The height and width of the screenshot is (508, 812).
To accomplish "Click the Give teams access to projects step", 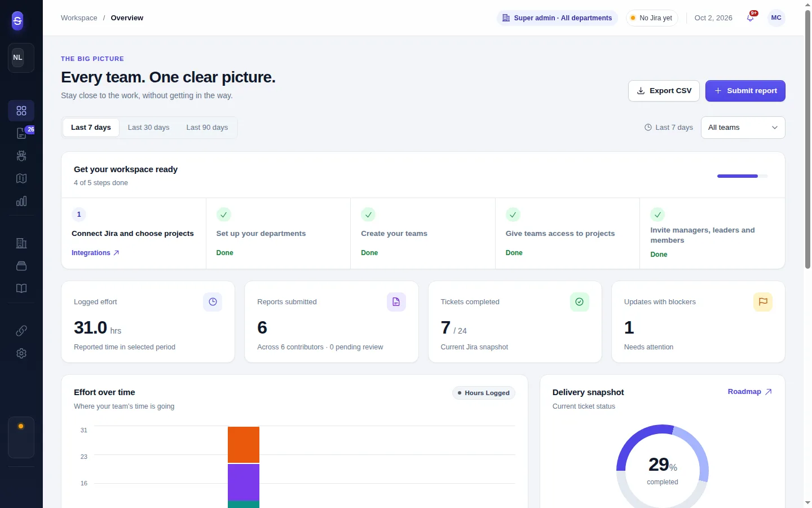I will click(568, 233).
